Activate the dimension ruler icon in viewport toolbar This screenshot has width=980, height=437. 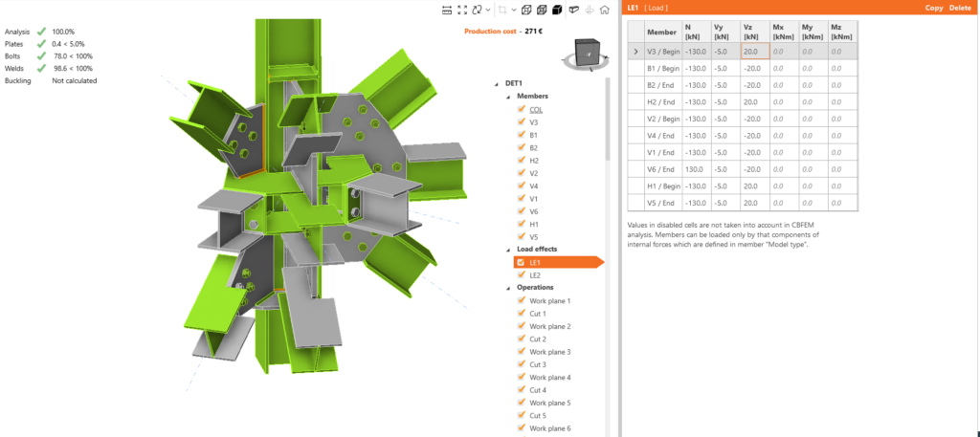(x=446, y=10)
